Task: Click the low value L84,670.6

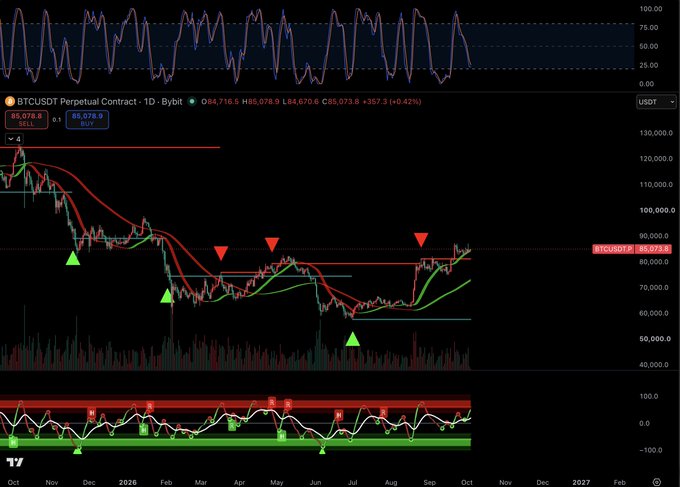Action: click(x=301, y=101)
